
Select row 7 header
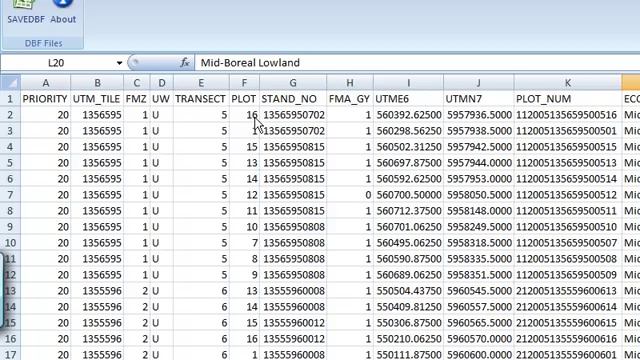(x=10, y=195)
